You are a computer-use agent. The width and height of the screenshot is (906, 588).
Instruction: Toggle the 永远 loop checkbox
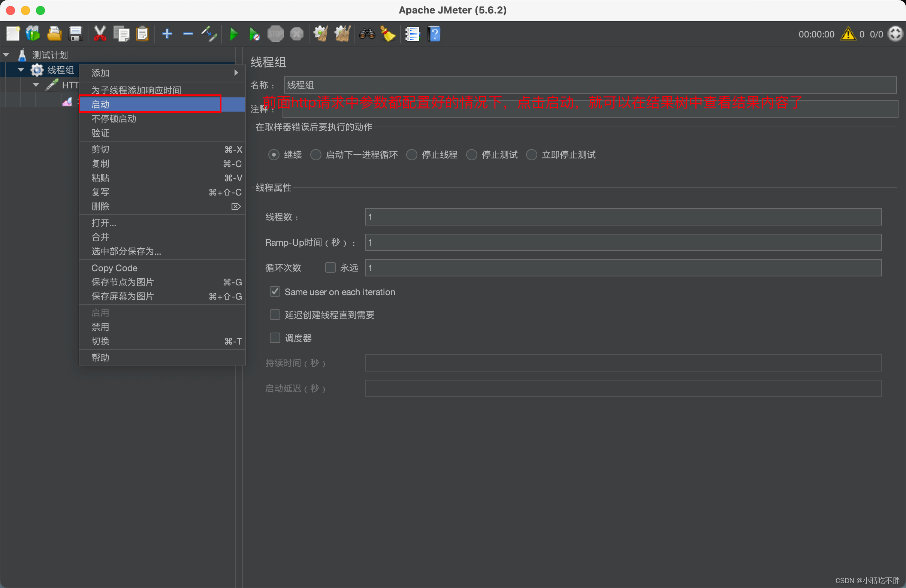(330, 267)
